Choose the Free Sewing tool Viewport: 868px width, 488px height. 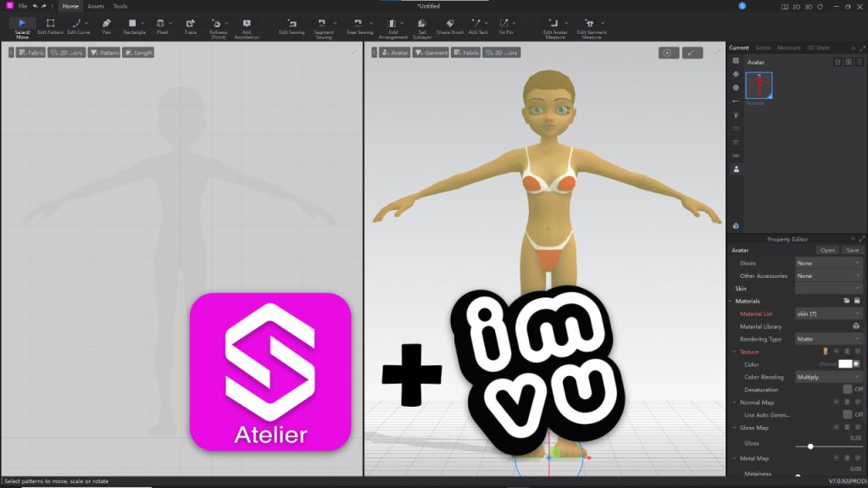point(357,24)
